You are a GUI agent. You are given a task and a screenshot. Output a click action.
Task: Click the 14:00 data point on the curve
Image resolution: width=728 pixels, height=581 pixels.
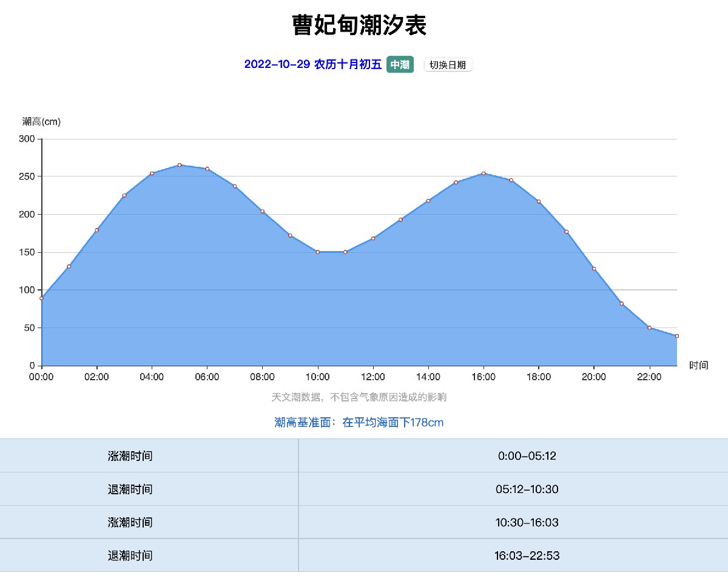[x=428, y=201]
